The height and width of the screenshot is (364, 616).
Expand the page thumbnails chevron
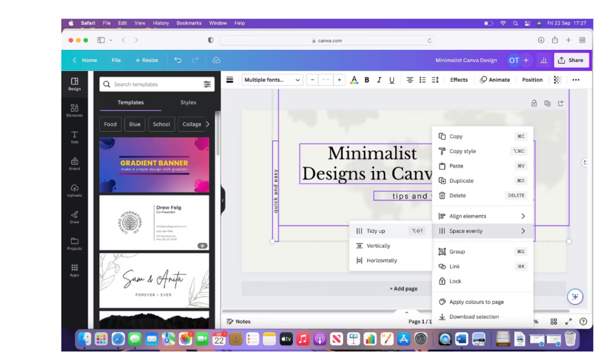[x=407, y=312]
